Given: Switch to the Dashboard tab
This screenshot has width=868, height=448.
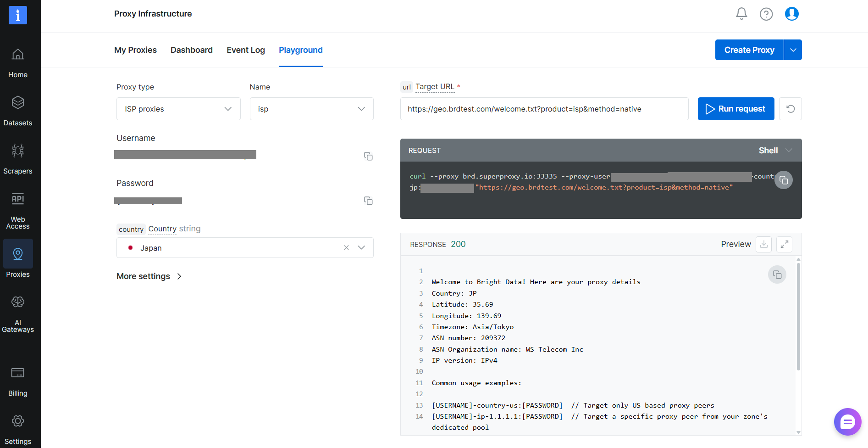Looking at the screenshot, I should [192, 50].
